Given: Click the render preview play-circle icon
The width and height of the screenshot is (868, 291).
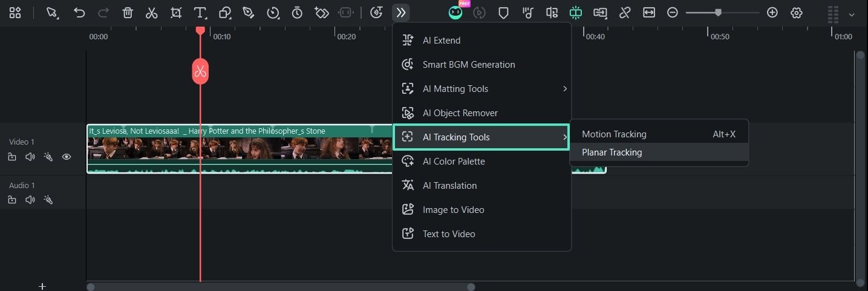Looking at the screenshot, I should 479,13.
